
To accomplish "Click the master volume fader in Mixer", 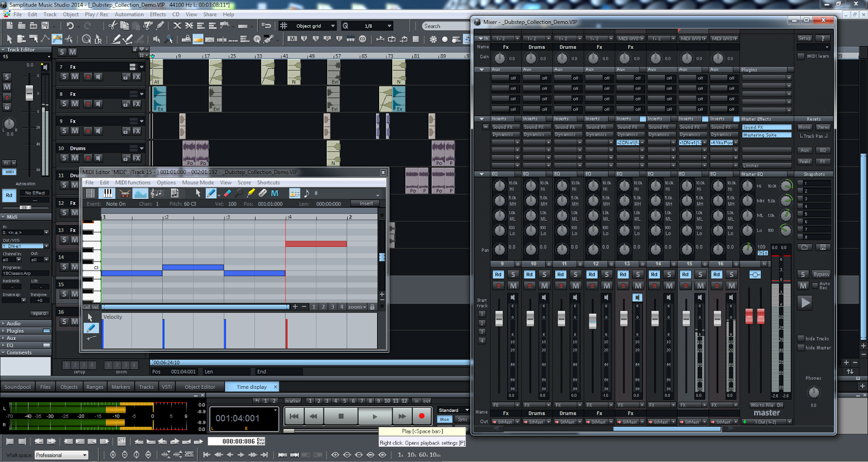I will [755, 316].
